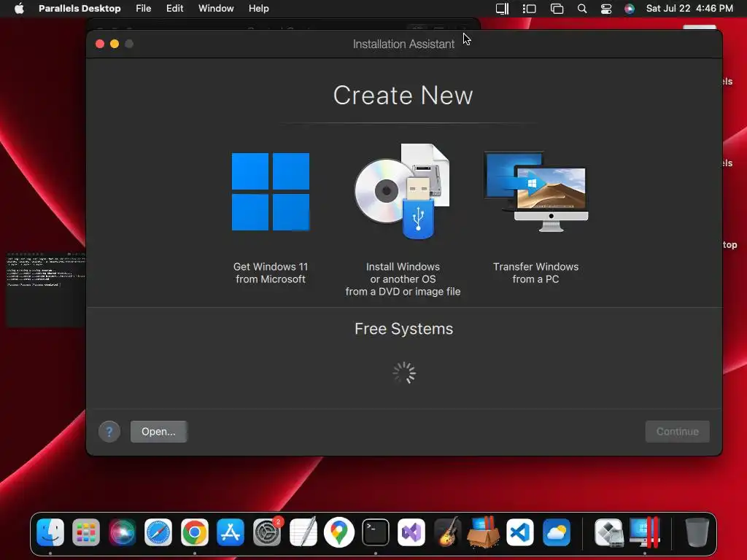Open Safari from the Dock
The height and width of the screenshot is (560, 747).
(158, 532)
